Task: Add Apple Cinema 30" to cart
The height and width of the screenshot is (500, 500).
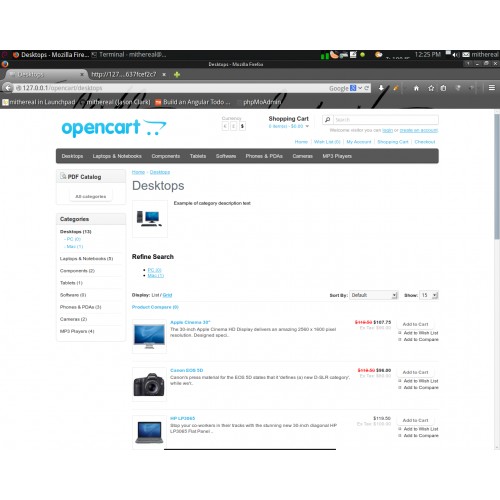Action: [x=415, y=324]
